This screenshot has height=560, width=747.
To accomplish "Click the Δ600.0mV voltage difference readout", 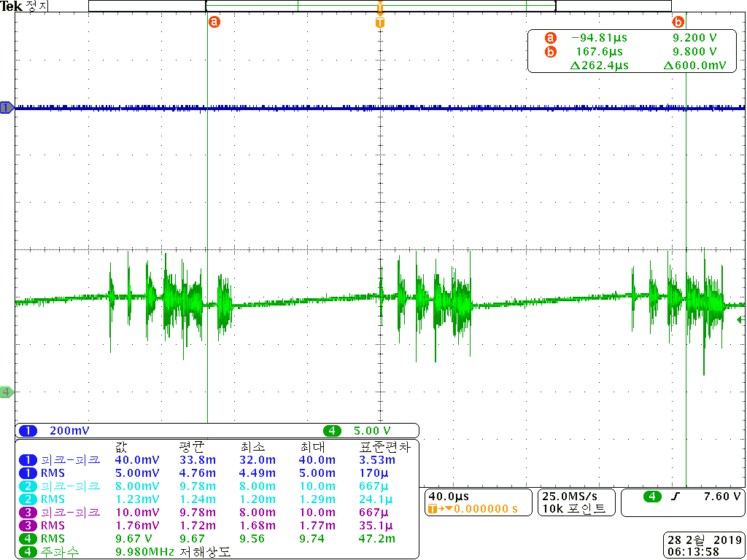I will point(694,66).
